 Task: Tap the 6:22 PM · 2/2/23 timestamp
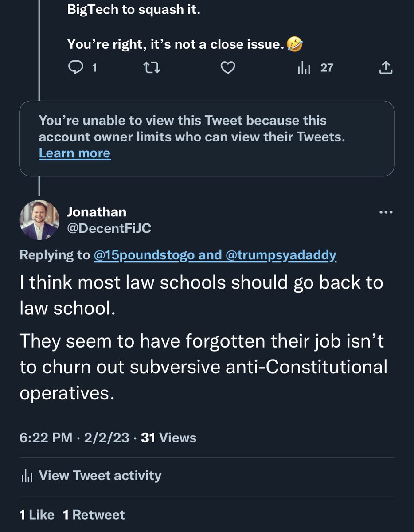[74, 438]
